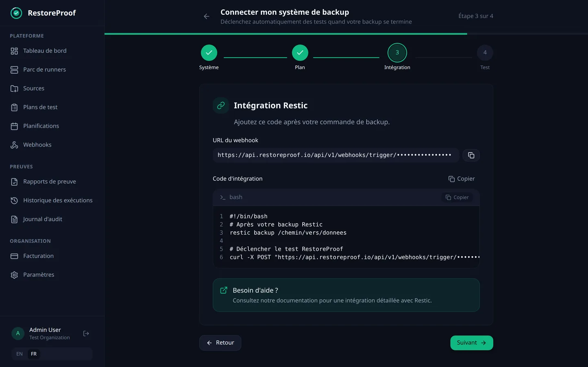The image size is (588, 367).
Task: Click the Historique clock icon
Action: click(14, 201)
